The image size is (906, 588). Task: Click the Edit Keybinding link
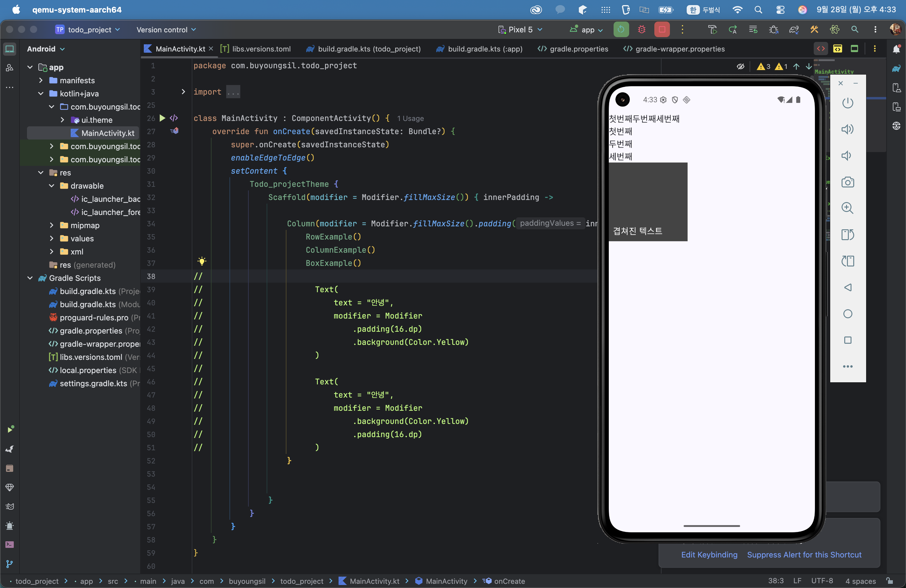pos(709,554)
